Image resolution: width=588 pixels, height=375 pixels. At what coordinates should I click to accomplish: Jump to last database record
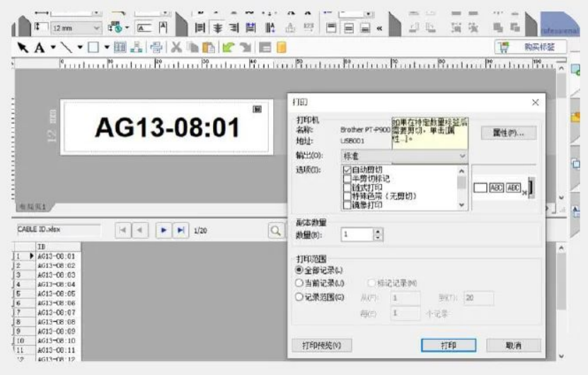tap(181, 230)
